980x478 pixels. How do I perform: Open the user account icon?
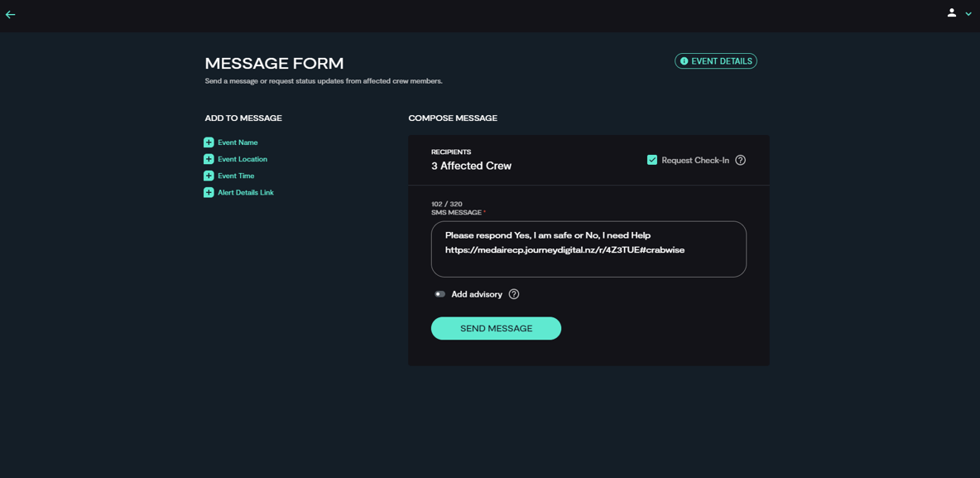coord(952,13)
